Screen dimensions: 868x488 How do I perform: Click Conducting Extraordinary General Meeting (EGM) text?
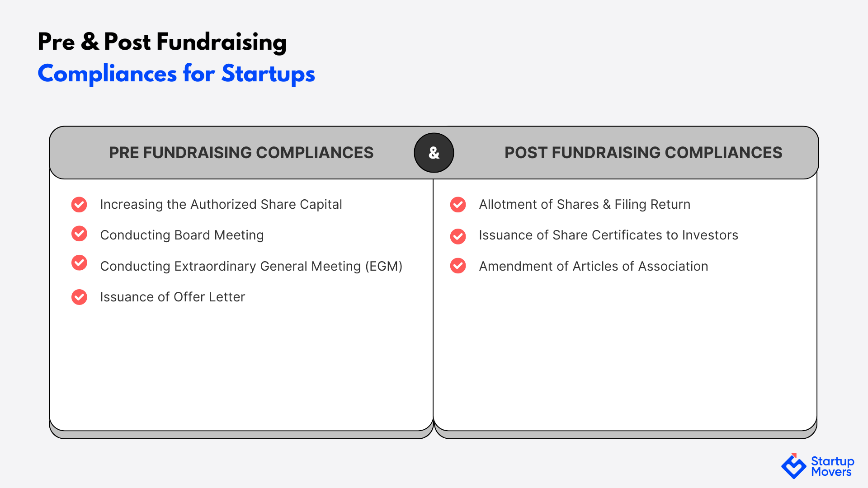[251, 266]
